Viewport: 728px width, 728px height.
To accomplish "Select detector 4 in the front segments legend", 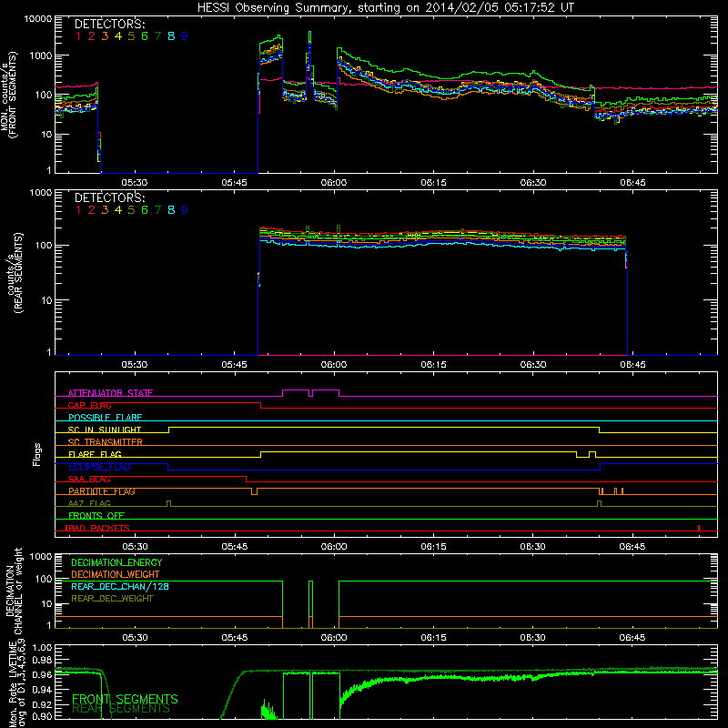I will (x=118, y=36).
